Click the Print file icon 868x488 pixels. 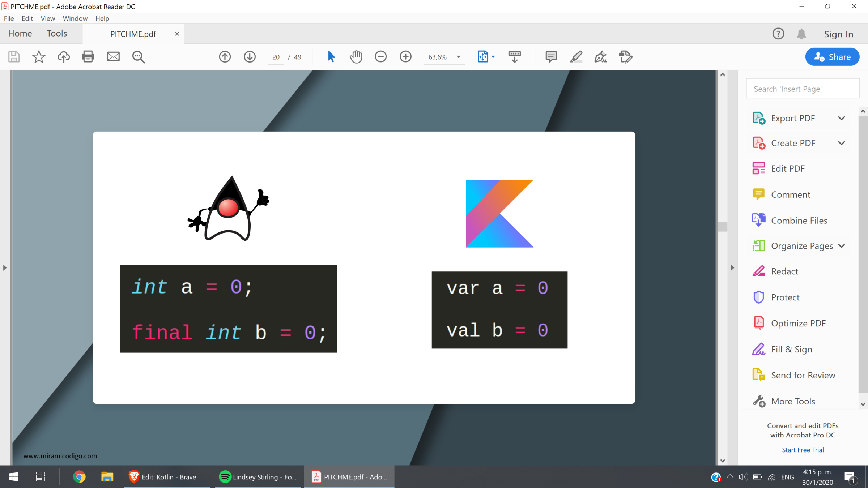click(x=88, y=57)
